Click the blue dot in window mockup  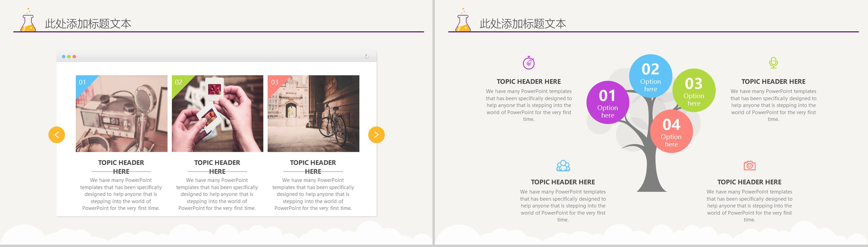pyautogui.click(x=64, y=56)
